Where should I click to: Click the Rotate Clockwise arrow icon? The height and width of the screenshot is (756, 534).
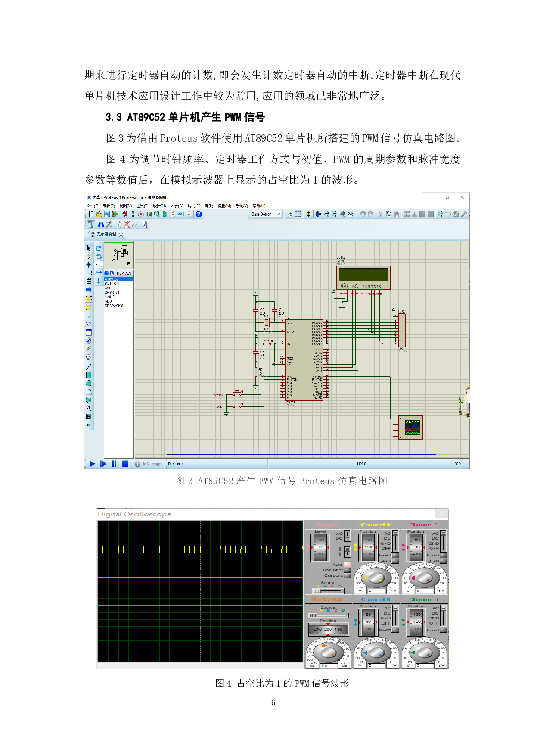pyautogui.click(x=99, y=249)
